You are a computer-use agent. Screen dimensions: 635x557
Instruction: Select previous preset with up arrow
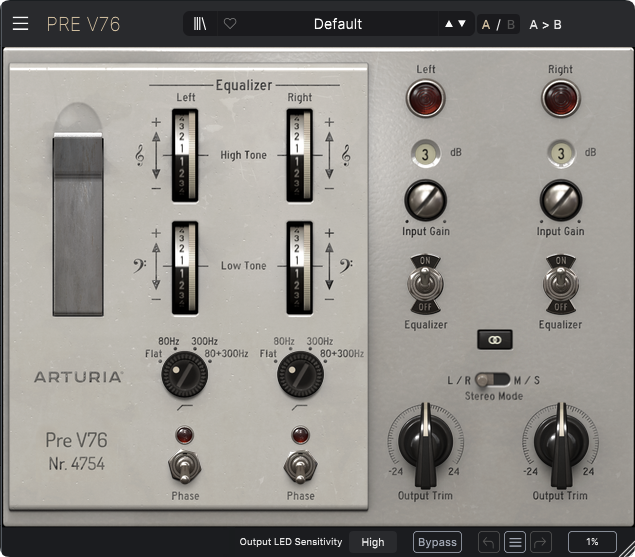449,24
